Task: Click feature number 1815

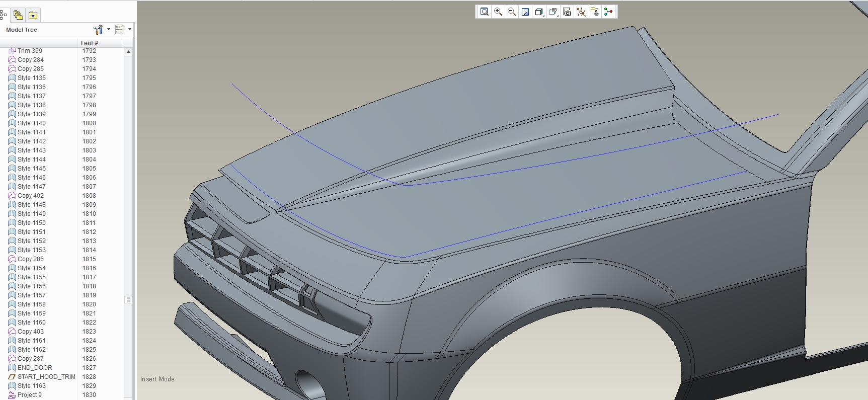Action: 89,259
